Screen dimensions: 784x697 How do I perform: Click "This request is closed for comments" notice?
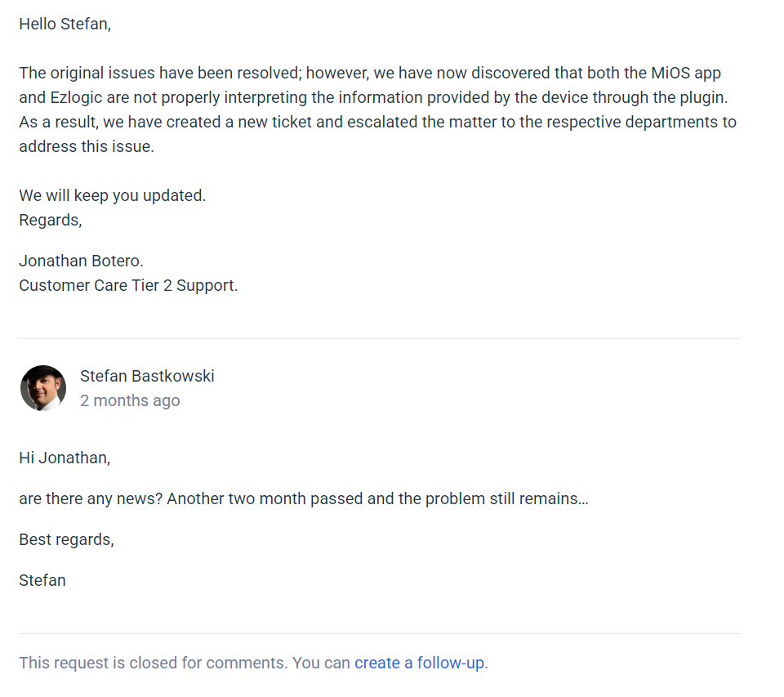click(x=153, y=663)
